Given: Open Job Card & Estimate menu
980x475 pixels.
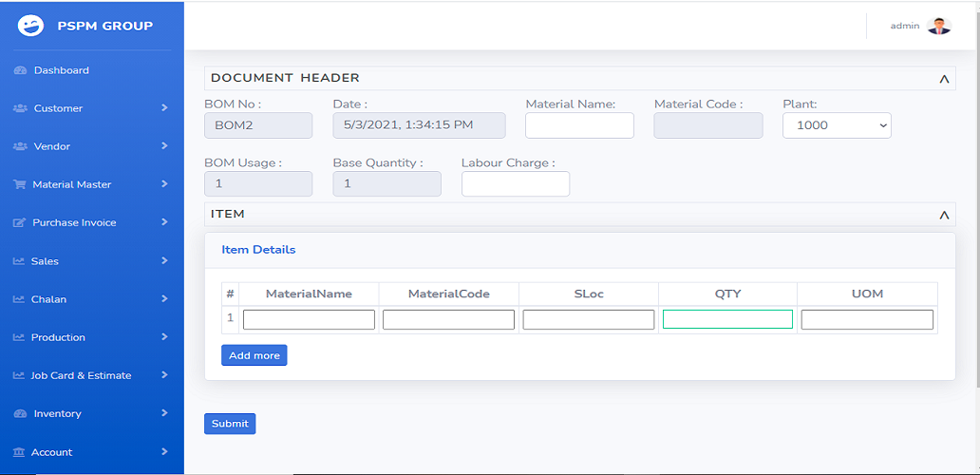Looking at the screenshot, I should point(81,375).
